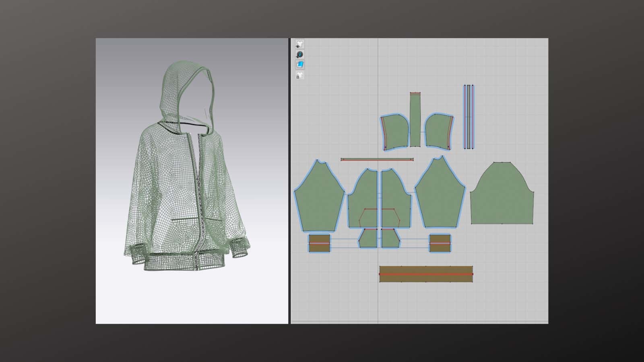This screenshot has width=644, height=362.
Task: Select the right hood panel pattern
Action: pyautogui.click(x=438, y=131)
